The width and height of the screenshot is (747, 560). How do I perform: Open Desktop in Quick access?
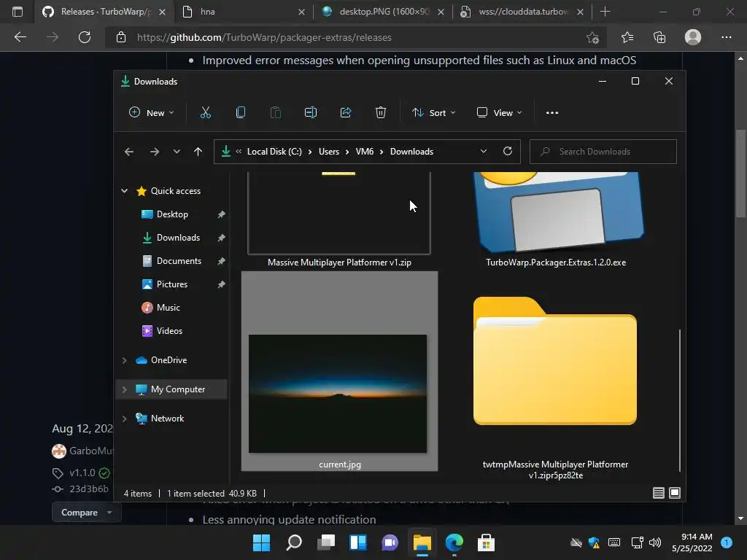click(172, 214)
